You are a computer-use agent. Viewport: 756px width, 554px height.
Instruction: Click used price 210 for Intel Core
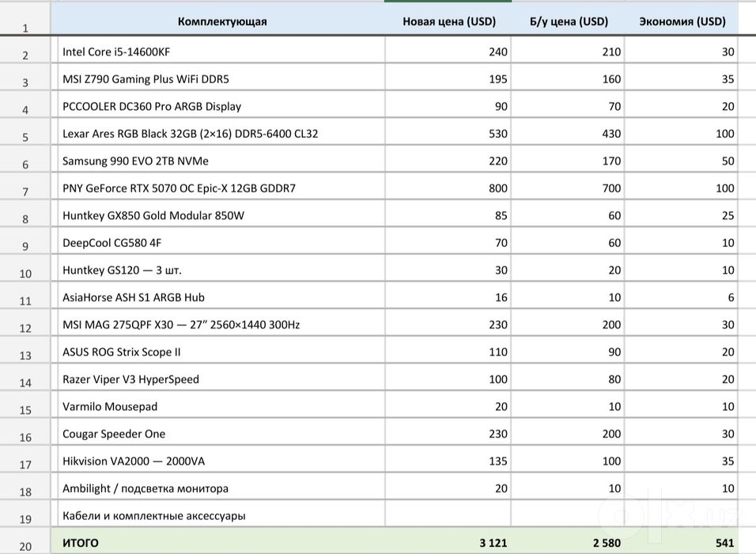568,51
